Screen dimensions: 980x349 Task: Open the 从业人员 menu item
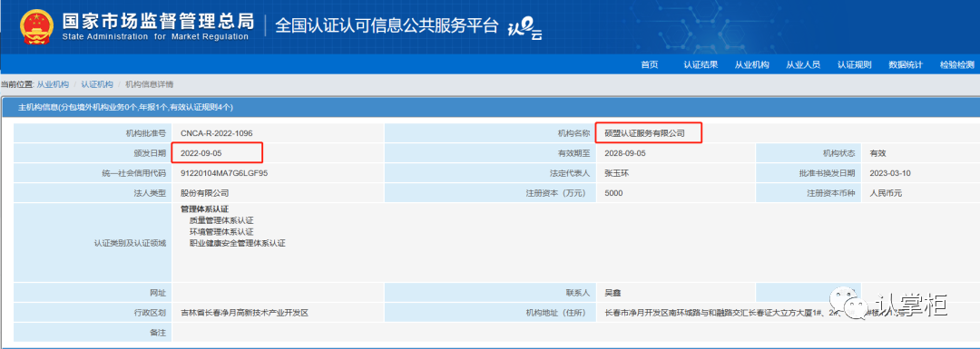click(x=803, y=65)
